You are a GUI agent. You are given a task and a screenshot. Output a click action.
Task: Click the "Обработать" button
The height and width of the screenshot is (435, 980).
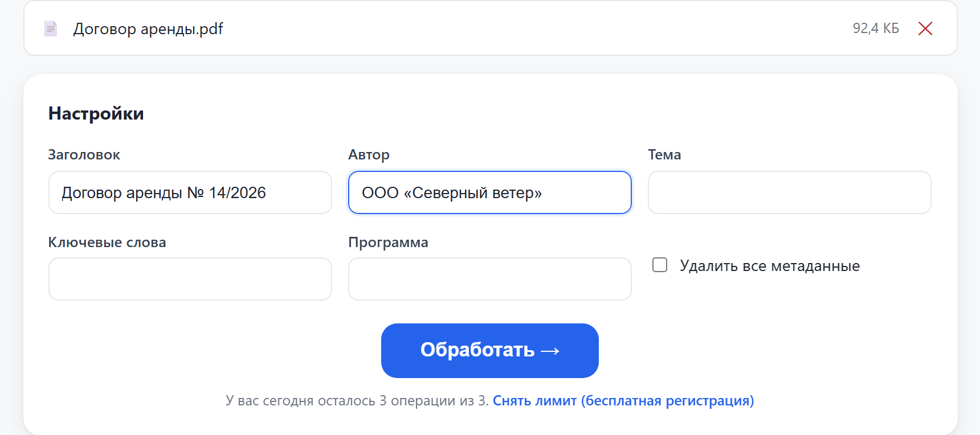tap(490, 351)
